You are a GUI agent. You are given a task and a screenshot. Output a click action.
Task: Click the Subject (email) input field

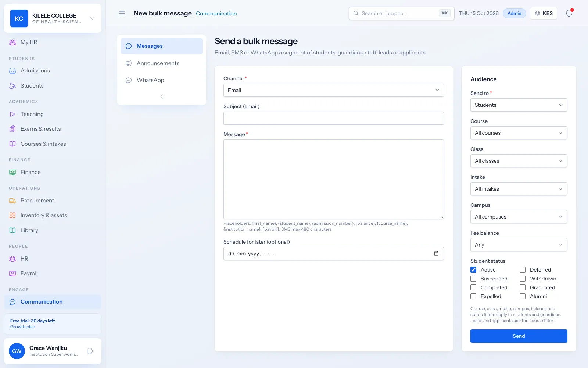click(x=334, y=118)
